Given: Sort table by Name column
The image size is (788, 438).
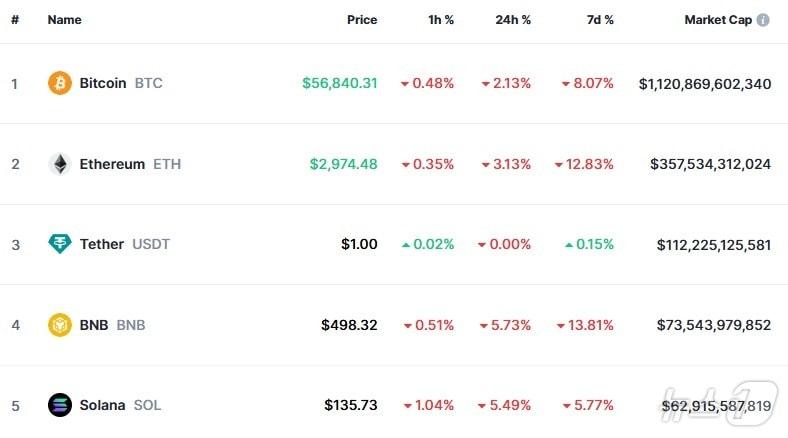Looking at the screenshot, I should tap(64, 20).
